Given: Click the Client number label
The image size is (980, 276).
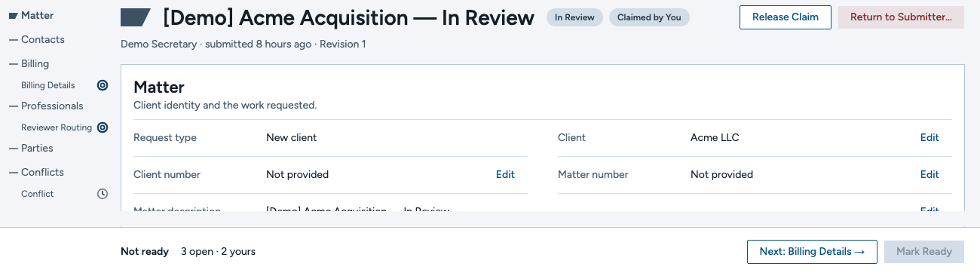Looking at the screenshot, I should tap(167, 174).
